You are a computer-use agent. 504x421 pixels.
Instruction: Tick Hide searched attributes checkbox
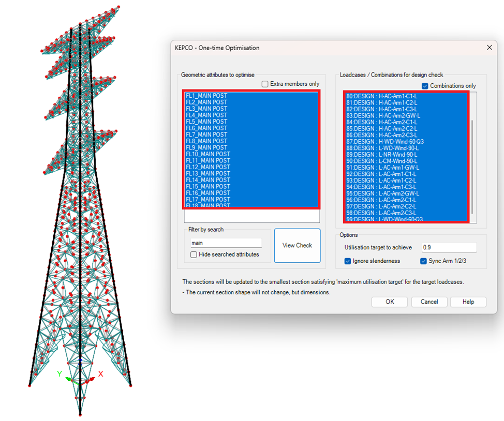pos(194,254)
